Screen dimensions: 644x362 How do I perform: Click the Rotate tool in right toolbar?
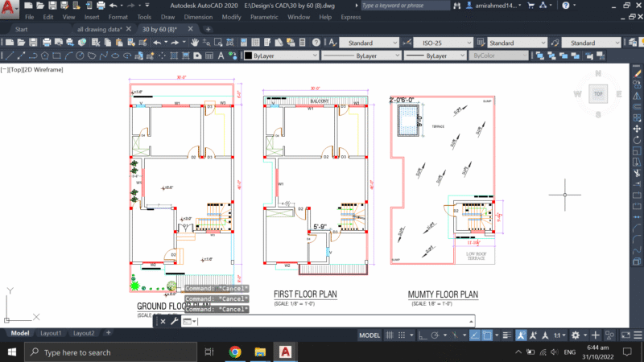[637, 140]
